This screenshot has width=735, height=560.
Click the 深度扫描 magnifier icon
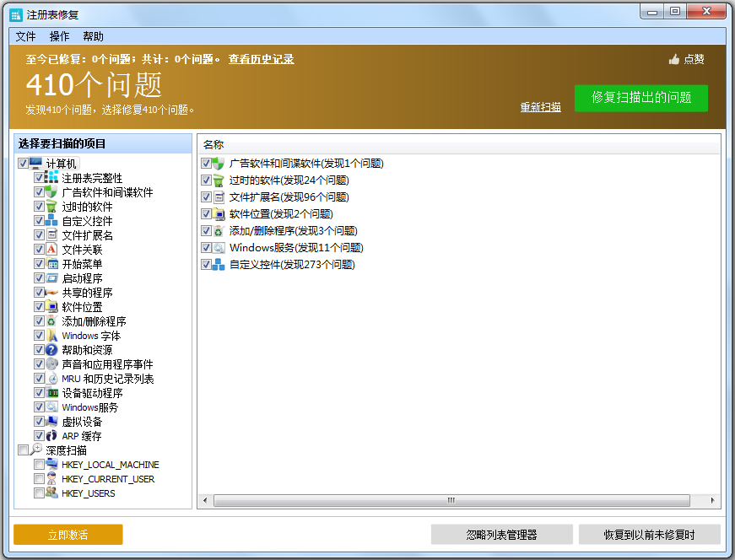click(35, 450)
